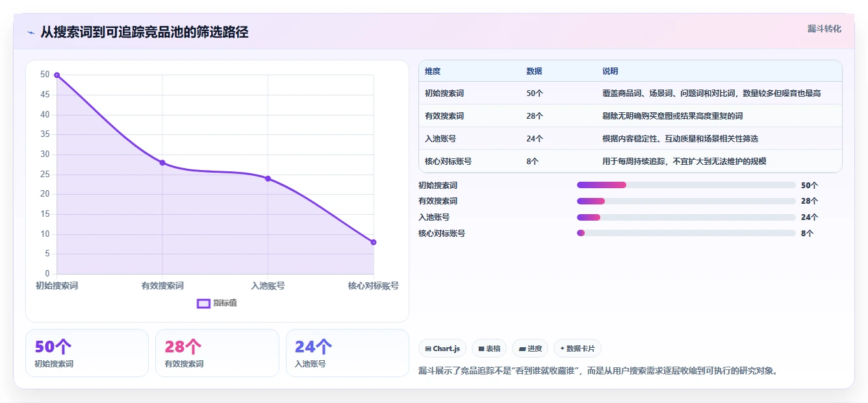Click the 核心对标账号 x-axis label
The height and width of the screenshot is (403, 868).
point(373,286)
